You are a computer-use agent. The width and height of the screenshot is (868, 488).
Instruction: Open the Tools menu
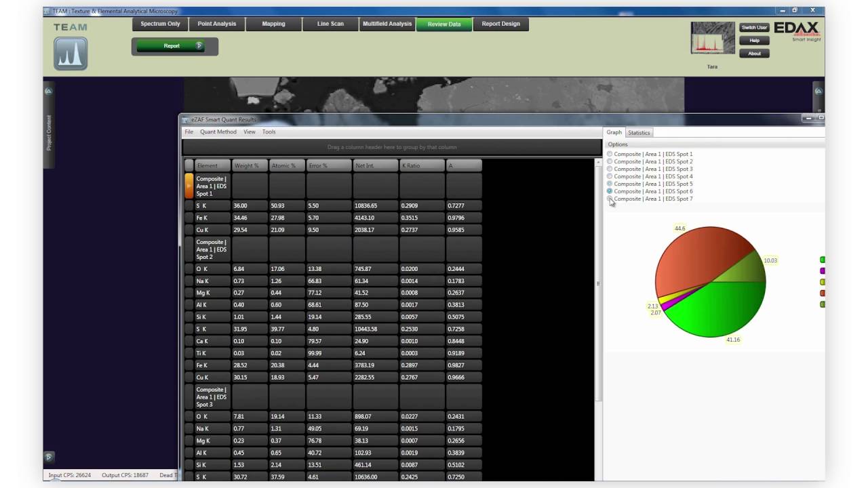click(x=269, y=131)
